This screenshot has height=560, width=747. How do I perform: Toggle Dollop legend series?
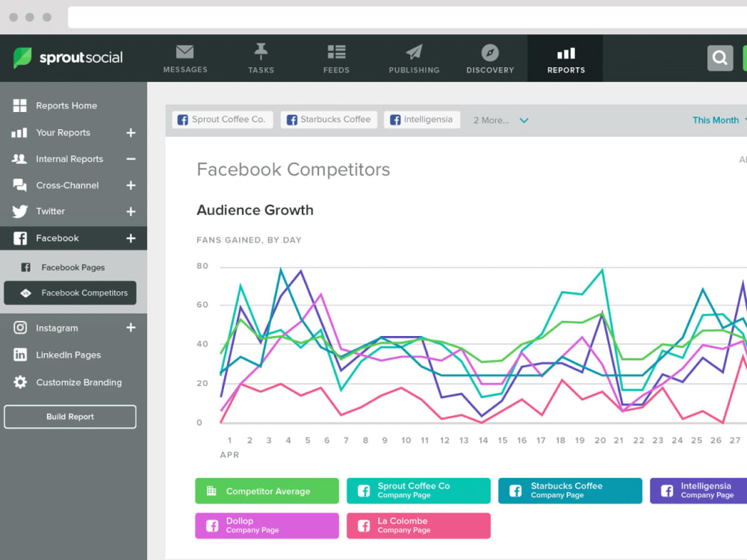click(267, 526)
